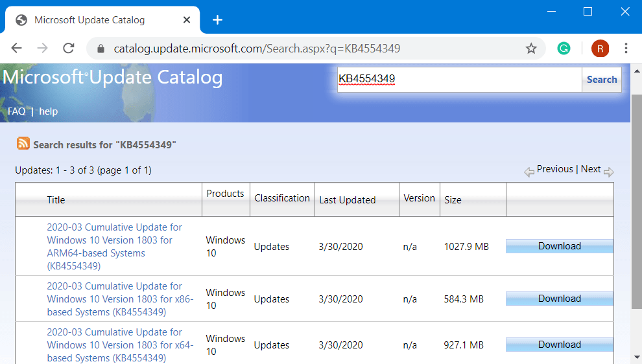The height and width of the screenshot is (364, 642).
Task: Open the x86-based Systems update link
Action: coord(120,299)
